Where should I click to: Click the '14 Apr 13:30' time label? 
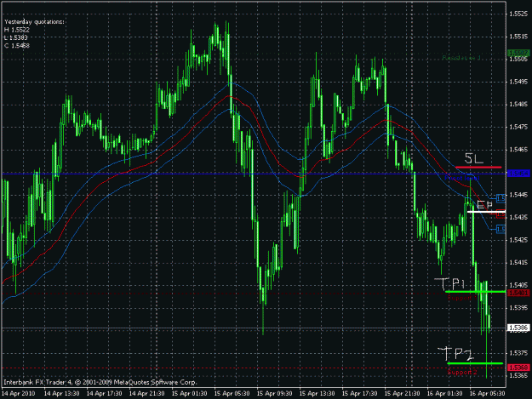(x=62, y=394)
